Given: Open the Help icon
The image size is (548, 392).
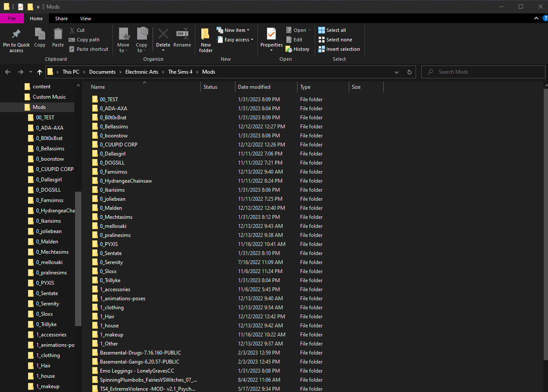Looking at the screenshot, I should point(545,19).
